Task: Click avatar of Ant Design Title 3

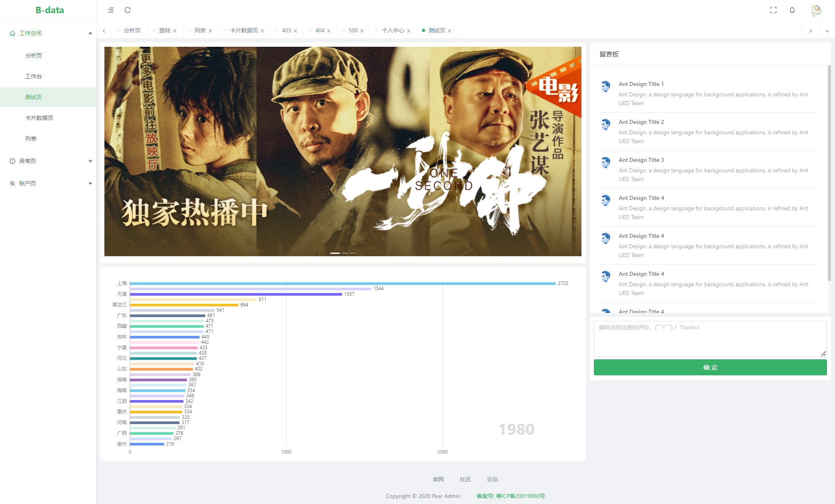Action: point(606,162)
